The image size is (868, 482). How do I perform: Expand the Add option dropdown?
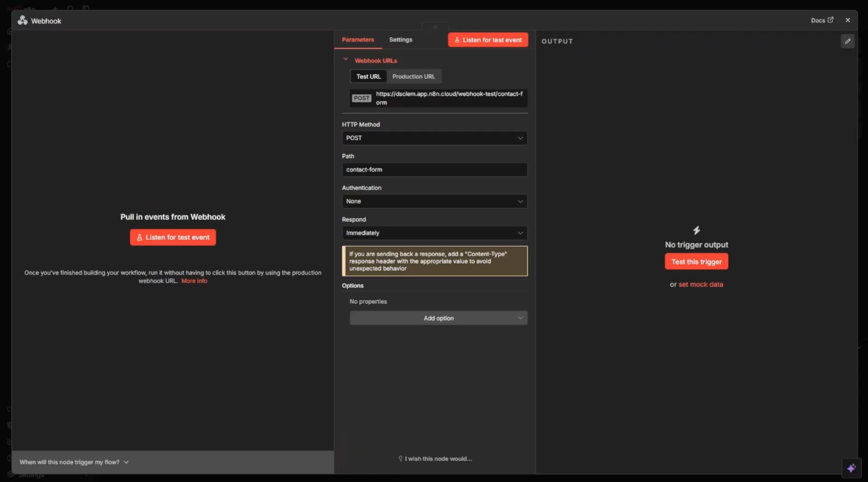pyautogui.click(x=439, y=318)
